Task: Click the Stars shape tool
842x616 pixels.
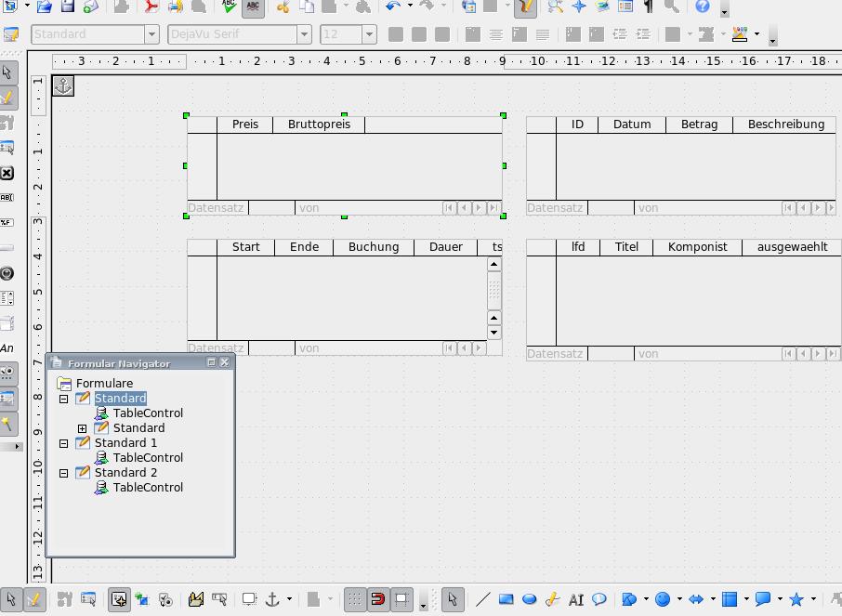Action: [x=796, y=599]
